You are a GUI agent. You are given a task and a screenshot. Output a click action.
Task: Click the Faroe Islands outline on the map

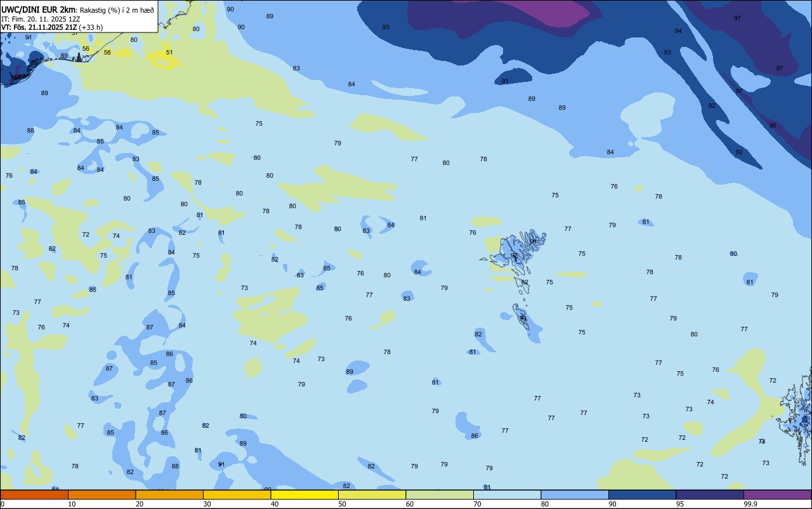tap(516, 282)
